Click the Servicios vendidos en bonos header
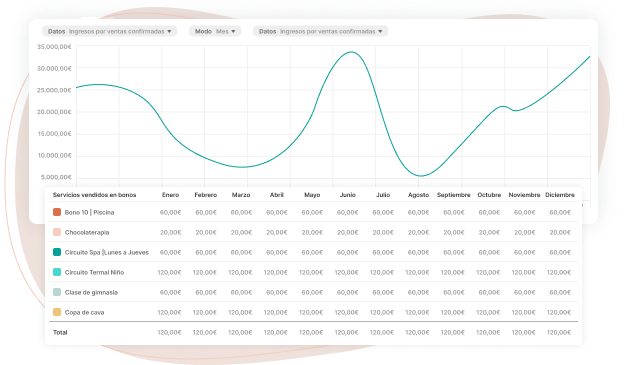 94,195
